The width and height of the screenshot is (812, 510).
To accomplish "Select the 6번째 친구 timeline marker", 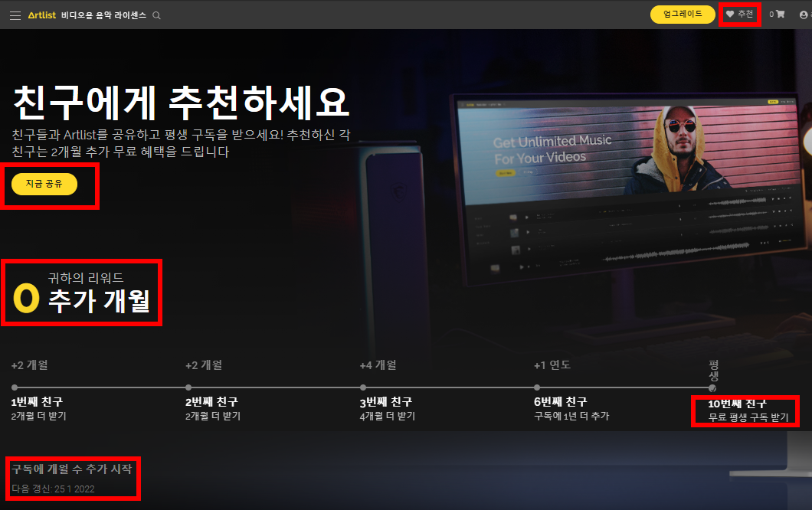I will 537,387.
